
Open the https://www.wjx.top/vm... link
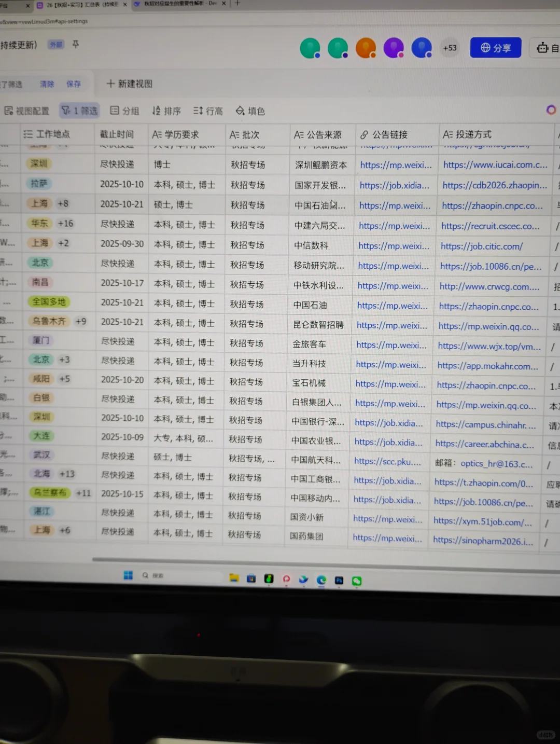pyautogui.click(x=489, y=346)
